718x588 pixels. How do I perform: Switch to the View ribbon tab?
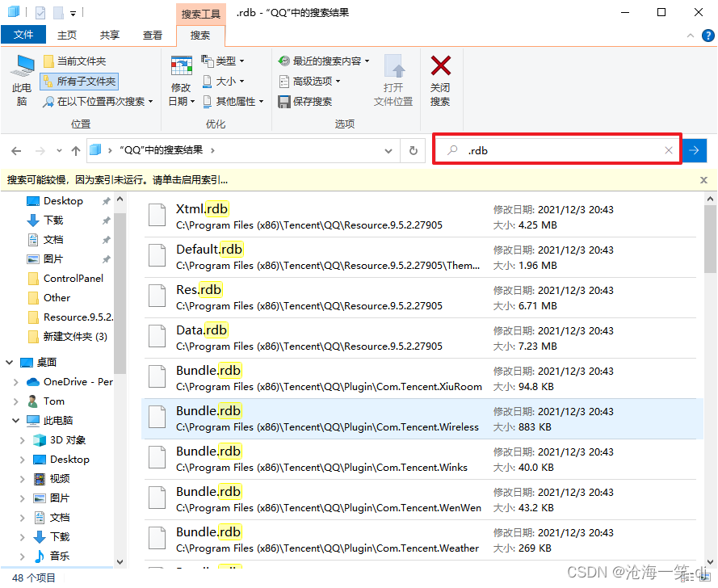click(153, 35)
